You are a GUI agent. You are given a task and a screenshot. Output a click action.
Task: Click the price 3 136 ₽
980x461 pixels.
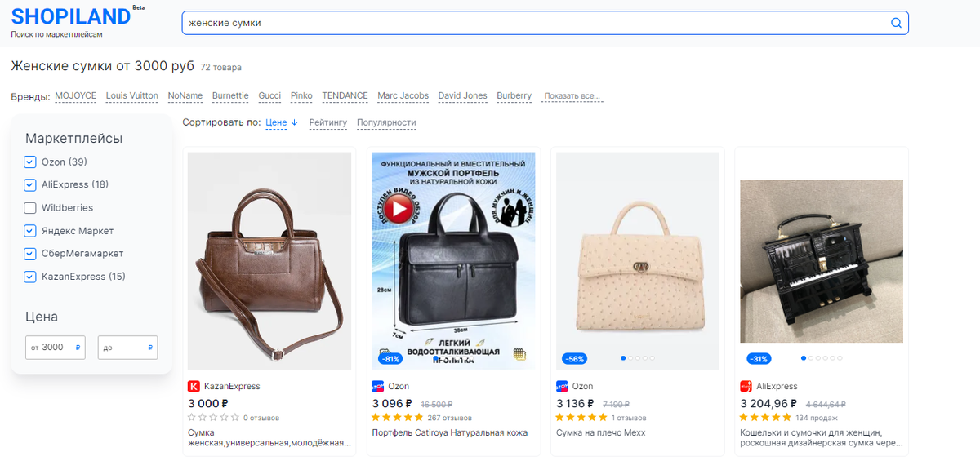click(x=577, y=403)
